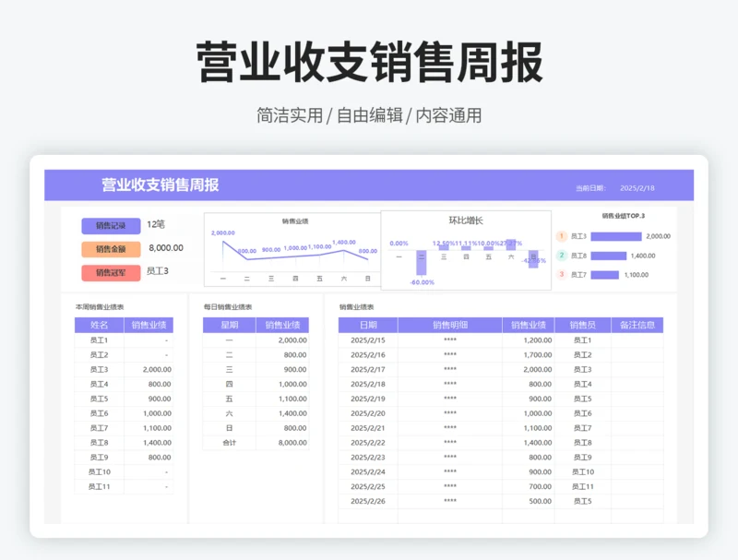Select the 12笔 sales record value
The image size is (738, 560).
click(x=156, y=224)
